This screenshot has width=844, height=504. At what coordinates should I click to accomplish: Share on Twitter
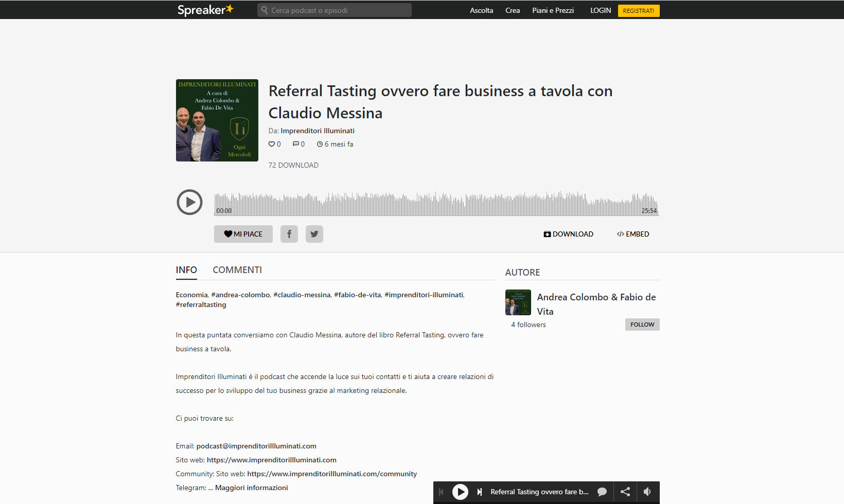click(314, 234)
